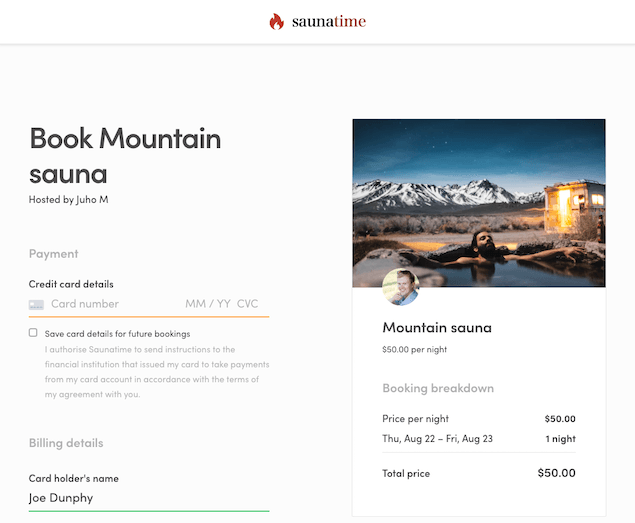Click the Thu, Aug 22 – Fri, Aug 23 dates

pos(437,439)
